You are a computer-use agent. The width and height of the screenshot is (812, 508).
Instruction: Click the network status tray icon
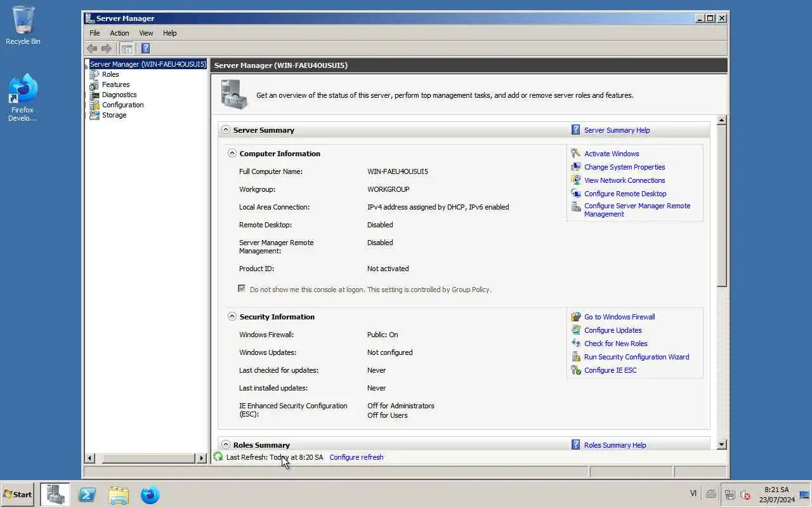point(730,495)
